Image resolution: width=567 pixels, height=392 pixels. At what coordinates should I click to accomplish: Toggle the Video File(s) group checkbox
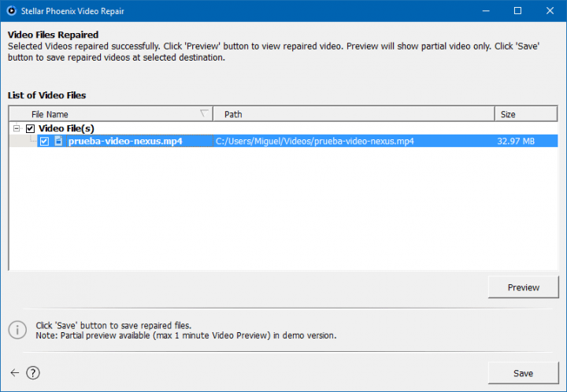[x=31, y=128]
